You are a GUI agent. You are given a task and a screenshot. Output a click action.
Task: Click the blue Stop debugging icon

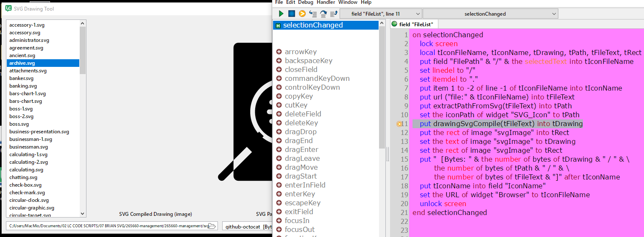pos(292,14)
